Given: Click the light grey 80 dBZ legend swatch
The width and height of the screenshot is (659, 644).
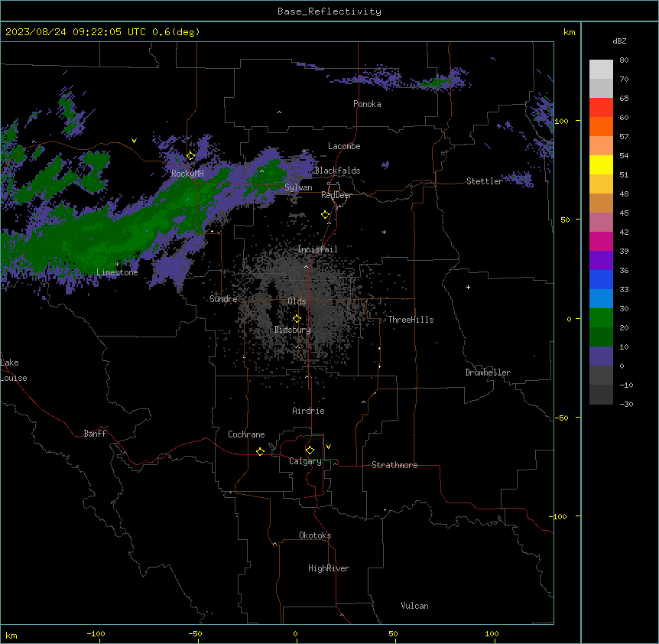Looking at the screenshot, I should (601, 70).
